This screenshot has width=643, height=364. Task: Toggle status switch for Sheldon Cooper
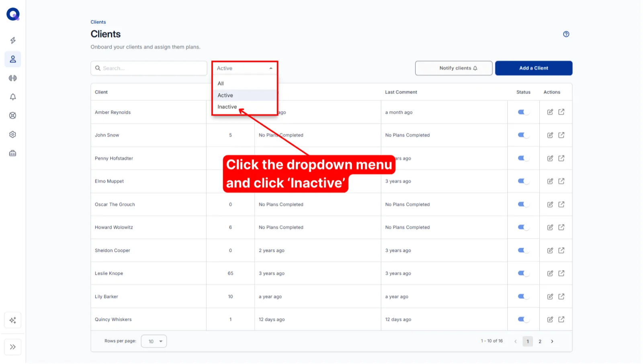click(x=523, y=250)
